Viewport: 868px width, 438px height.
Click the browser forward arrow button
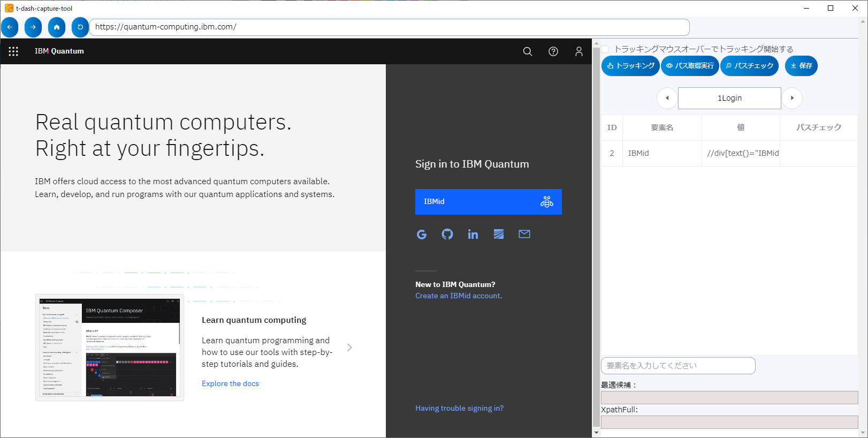pyautogui.click(x=33, y=27)
